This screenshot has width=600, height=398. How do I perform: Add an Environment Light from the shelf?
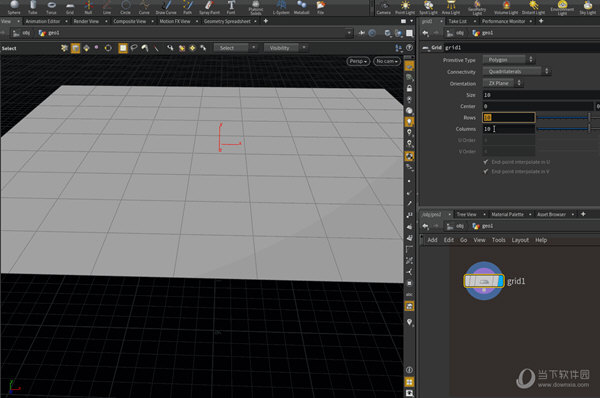(562, 8)
